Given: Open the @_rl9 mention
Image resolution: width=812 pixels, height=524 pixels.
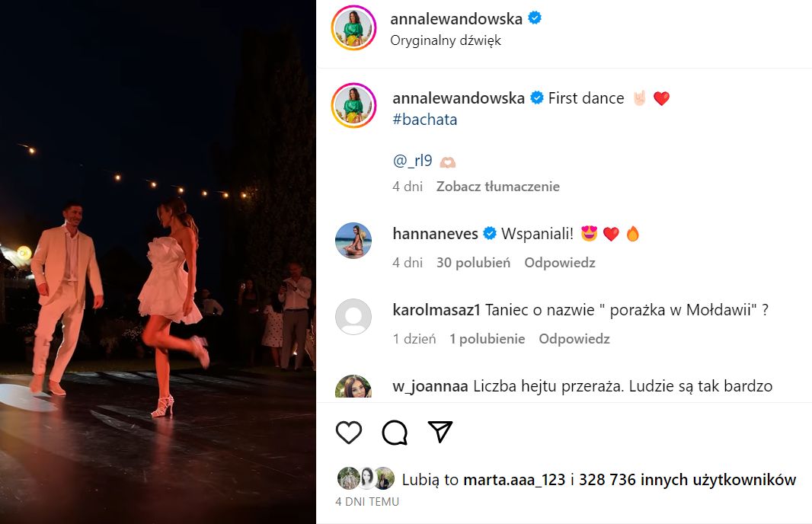Looking at the screenshot, I should [412, 161].
